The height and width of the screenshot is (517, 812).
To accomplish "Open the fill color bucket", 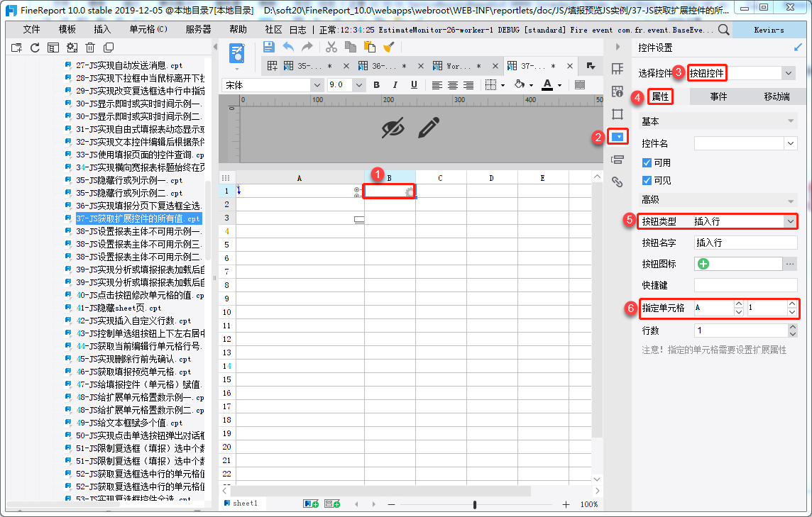I will pos(520,84).
